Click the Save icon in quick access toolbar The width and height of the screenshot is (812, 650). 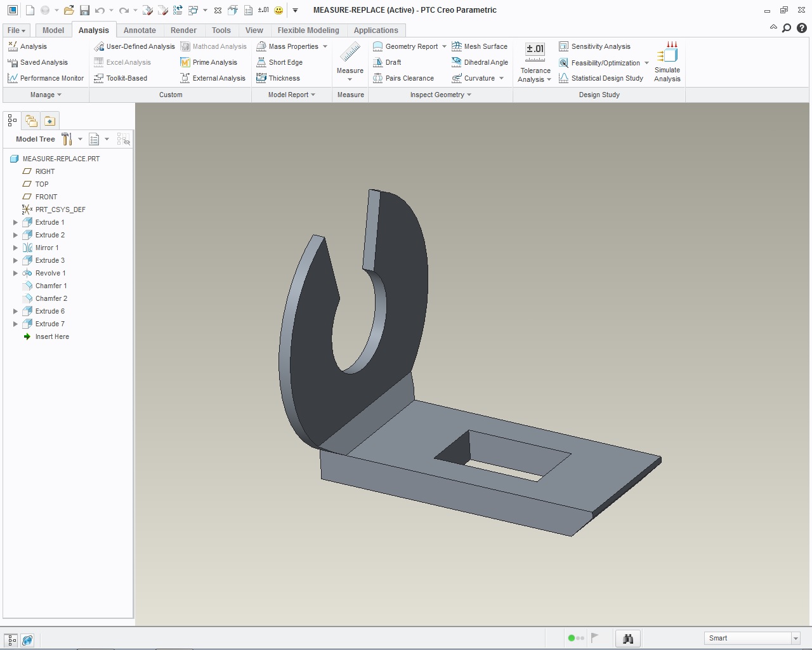point(84,10)
